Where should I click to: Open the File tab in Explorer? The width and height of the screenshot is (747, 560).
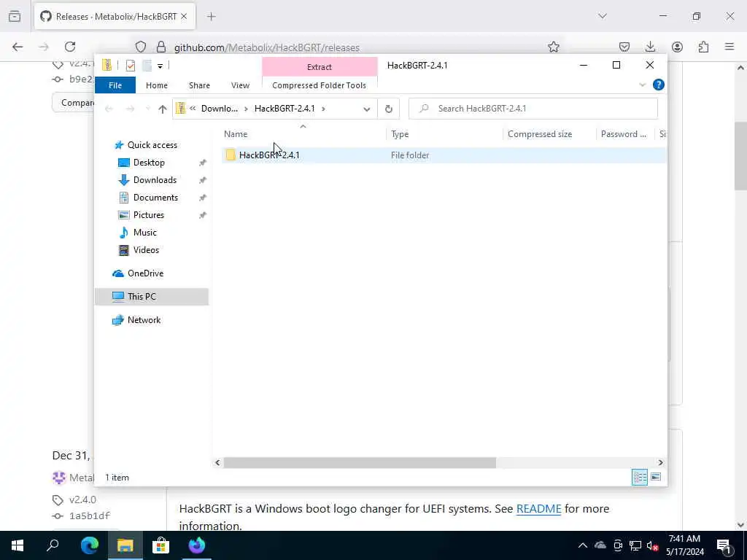[x=115, y=85]
